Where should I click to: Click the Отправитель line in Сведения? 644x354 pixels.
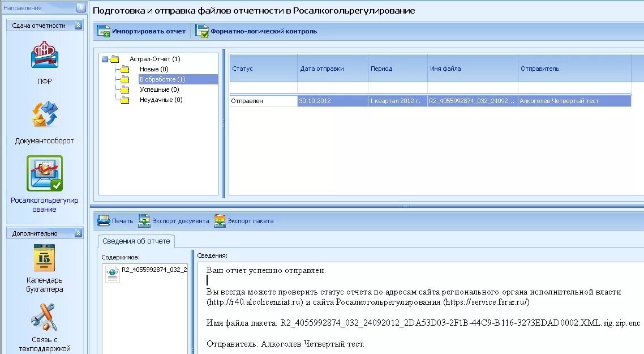point(285,344)
